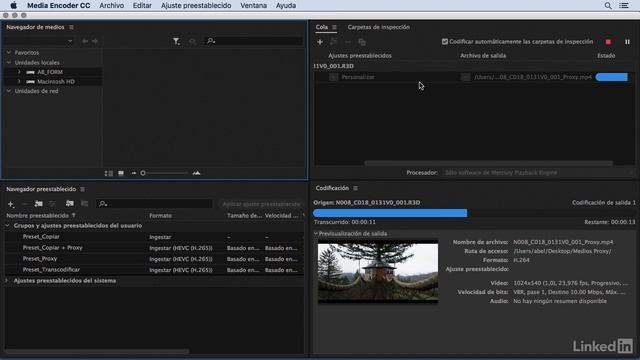The image size is (640, 360).
Task: Click the Personalizar preset link
Action: (358, 77)
